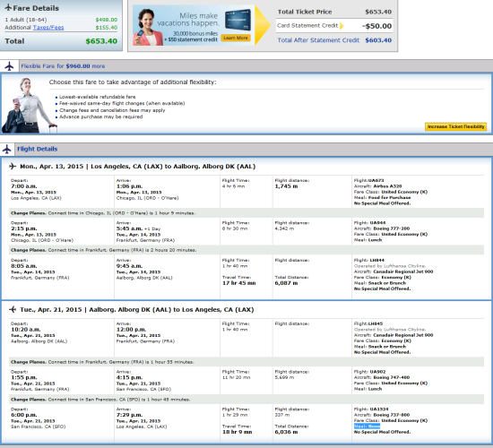Screen dimensions: 493x448
Task: Click the Travel Time 17 hr 45 mn value
Action: coord(239,283)
